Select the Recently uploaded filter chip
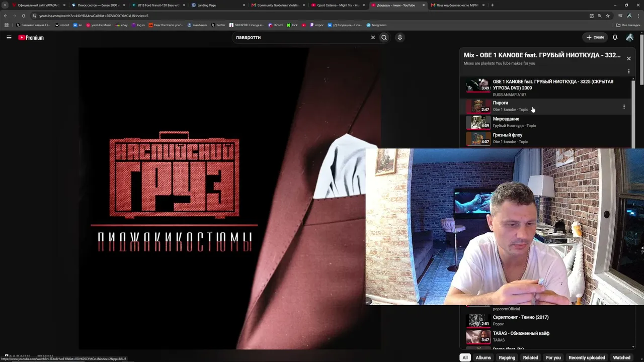Viewport: 644px width, 362px height. [x=587, y=357]
